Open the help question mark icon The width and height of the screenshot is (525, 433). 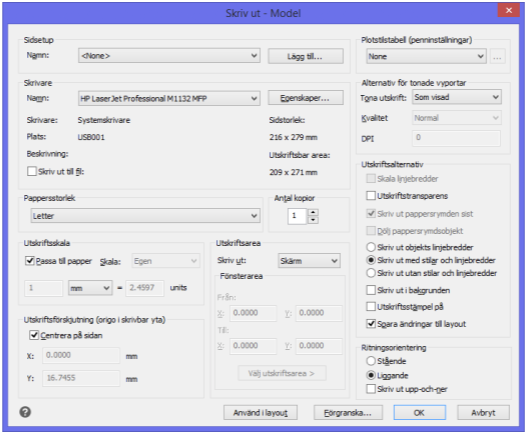(25, 412)
